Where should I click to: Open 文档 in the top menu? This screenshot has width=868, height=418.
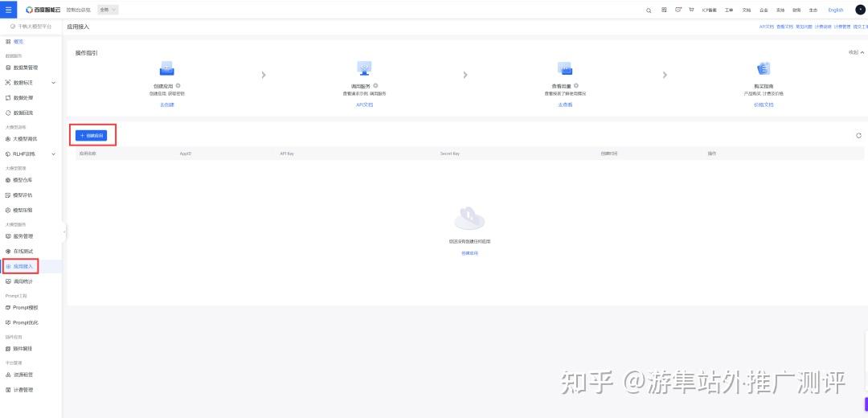(746, 10)
